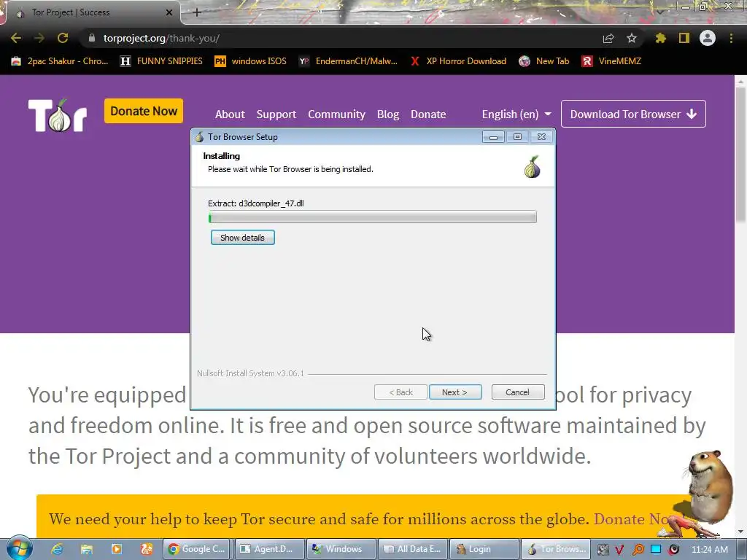The image size is (747, 560).
Task: Open the FUNNY SNIPPIES bookmark
Action: (x=161, y=61)
